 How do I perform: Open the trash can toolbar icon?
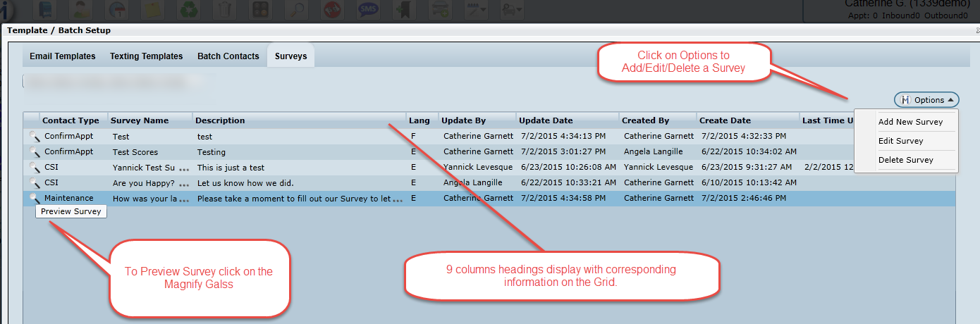(x=224, y=10)
